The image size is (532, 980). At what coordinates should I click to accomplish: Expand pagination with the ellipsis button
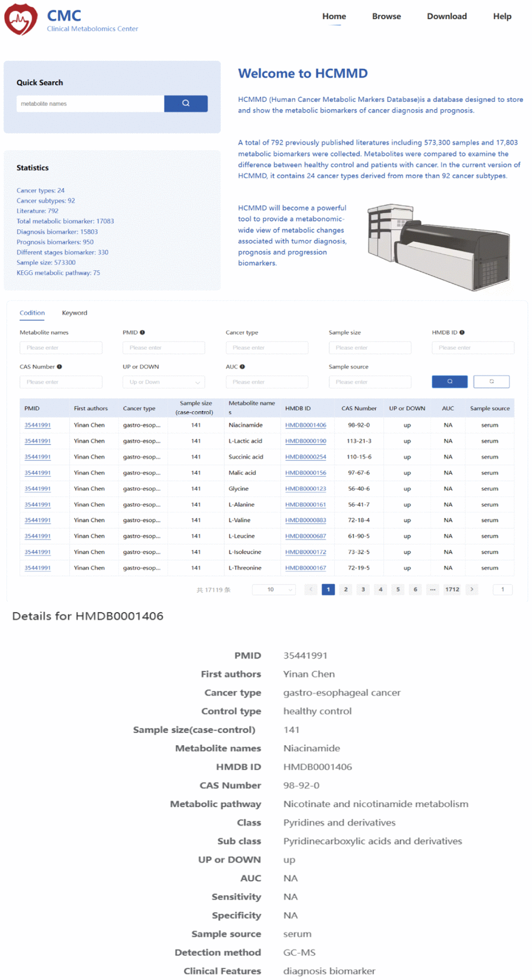(432, 589)
